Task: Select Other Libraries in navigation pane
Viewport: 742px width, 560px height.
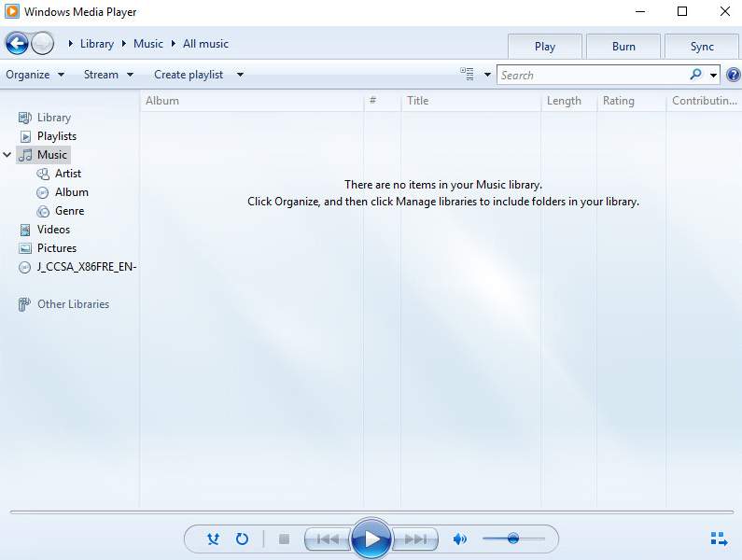Action: [74, 304]
